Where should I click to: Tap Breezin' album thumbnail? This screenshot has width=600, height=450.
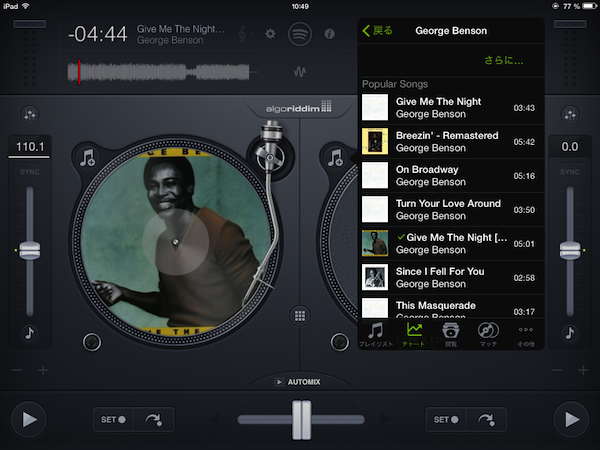click(x=375, y=142)
